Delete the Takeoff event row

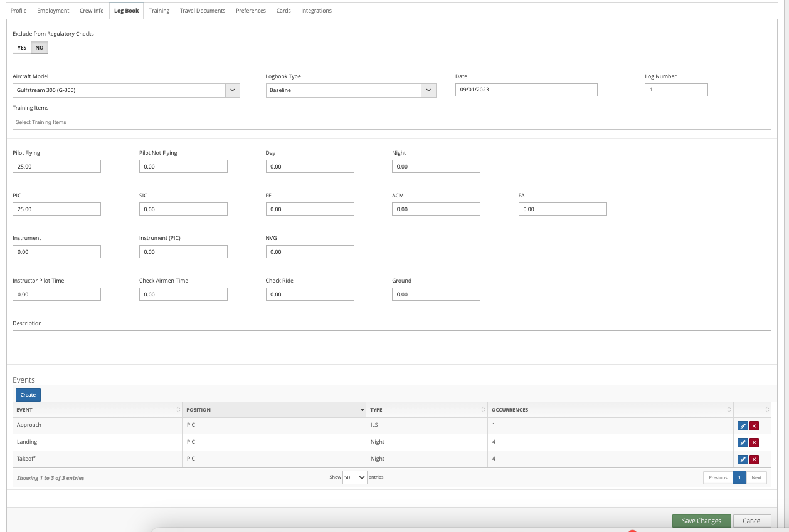click(x=754, y=459)
